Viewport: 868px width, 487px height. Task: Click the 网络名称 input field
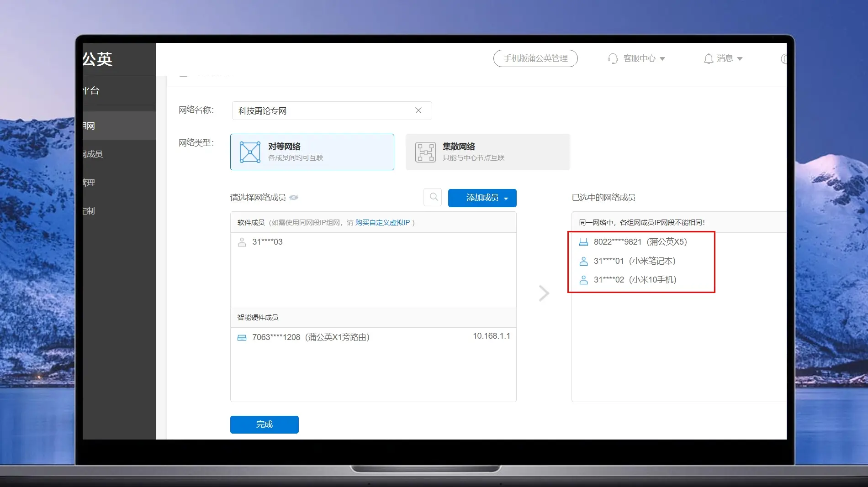332,110
